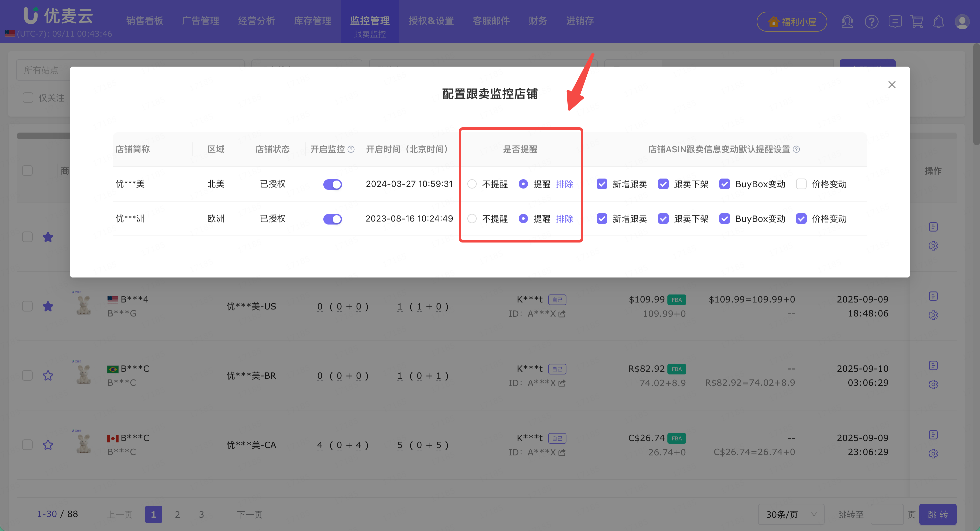
Task: Click rabbit product thumbnail in B***4 row
Action: click(83, 304)
